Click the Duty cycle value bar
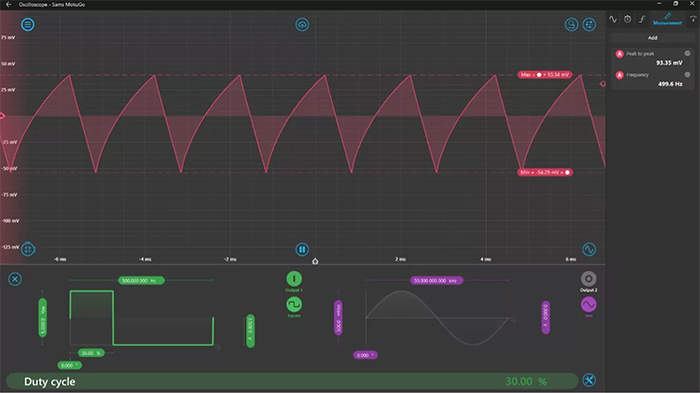This screenshot has height=393, width=700. tap(292, 381)
